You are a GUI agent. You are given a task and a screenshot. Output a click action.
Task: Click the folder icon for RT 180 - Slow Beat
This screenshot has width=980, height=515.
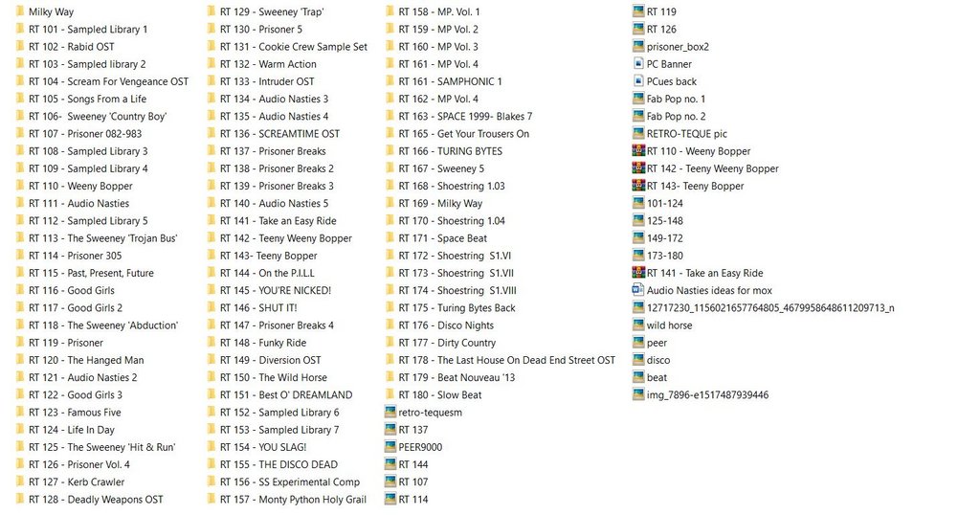(x=390, y=394)
